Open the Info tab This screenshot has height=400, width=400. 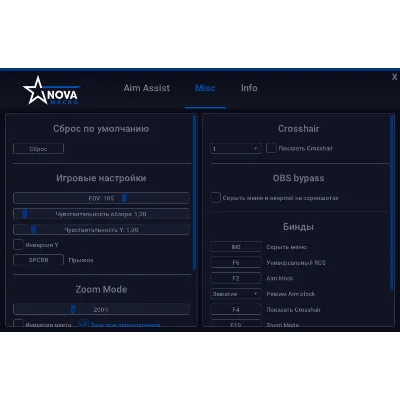pyautogui.click(x=249, y=88)
